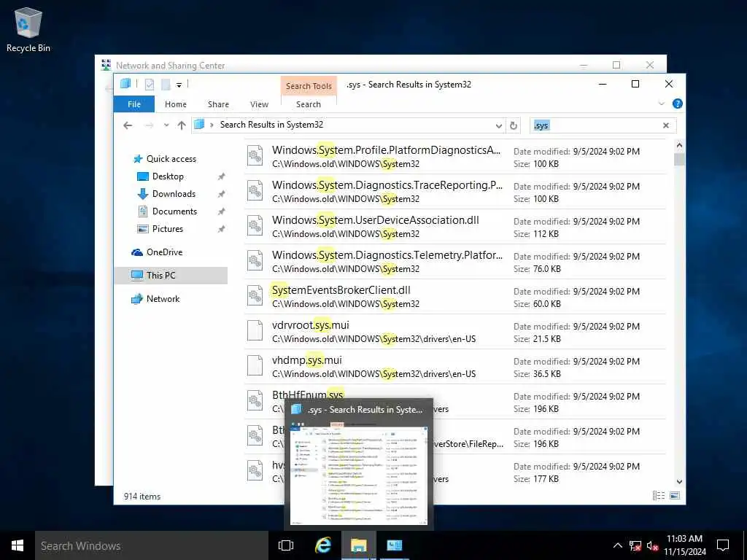Open the network status tray icon

pos(635,545)
